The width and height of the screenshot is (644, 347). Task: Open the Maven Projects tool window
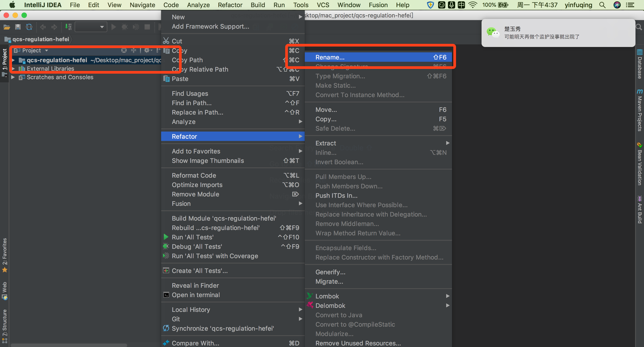(x=640, y=110)
